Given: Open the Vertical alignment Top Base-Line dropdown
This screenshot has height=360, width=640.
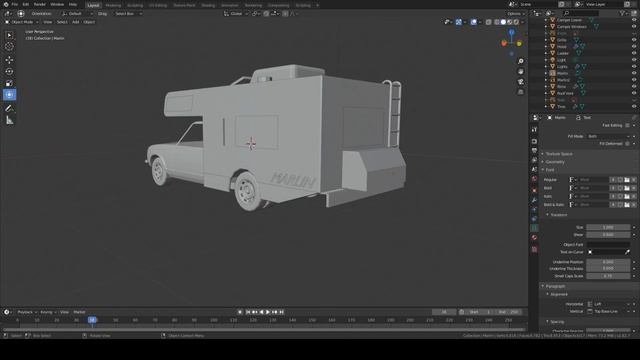Looking at the screenshot, I should click(608, 311).
